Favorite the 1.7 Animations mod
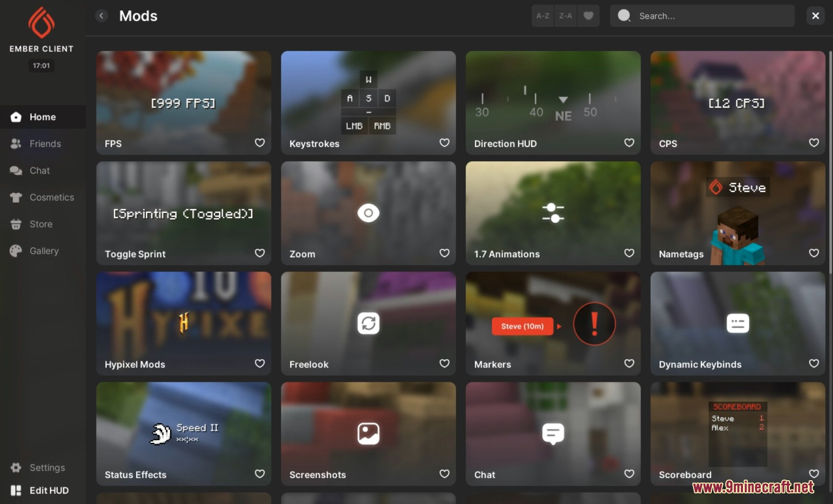833x504 pixels. click(x=629, y=253)
